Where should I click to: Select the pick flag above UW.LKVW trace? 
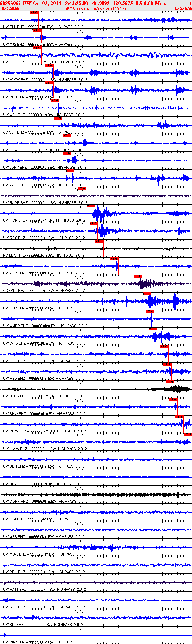188,435
